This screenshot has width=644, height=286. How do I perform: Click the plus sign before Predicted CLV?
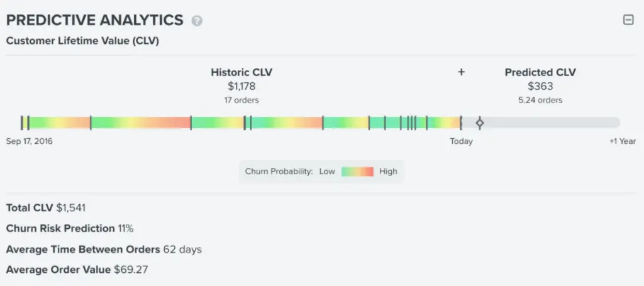pos(461,72)
